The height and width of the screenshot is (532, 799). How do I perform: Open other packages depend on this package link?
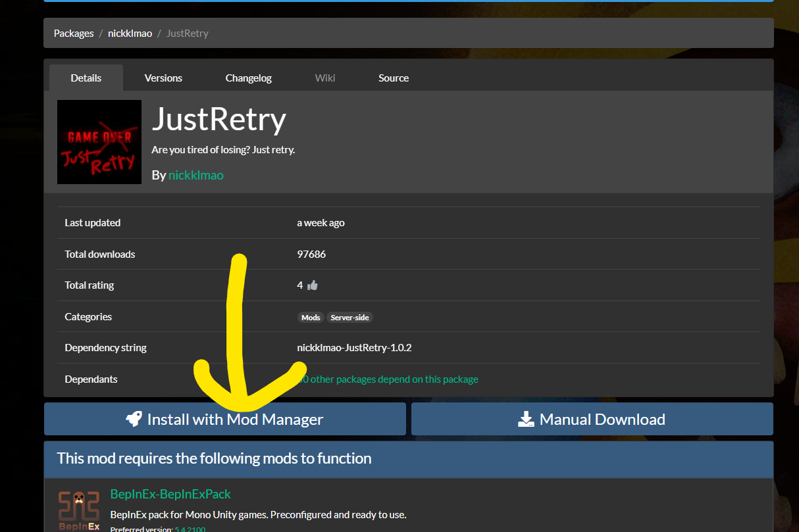click(388, 379)
